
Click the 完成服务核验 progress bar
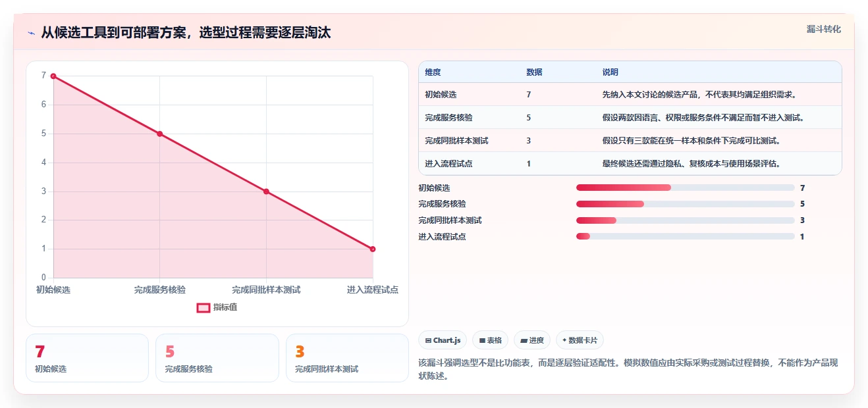(x=686, y=204)
